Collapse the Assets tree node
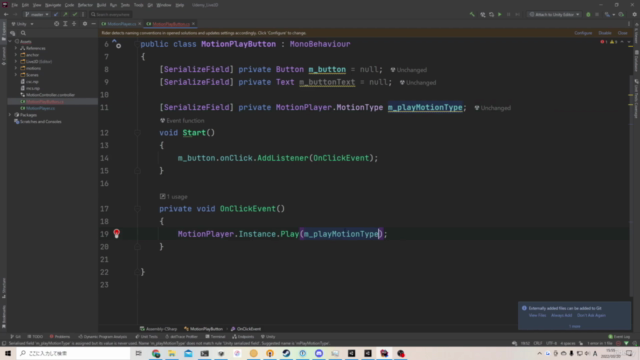 (11, 42)
